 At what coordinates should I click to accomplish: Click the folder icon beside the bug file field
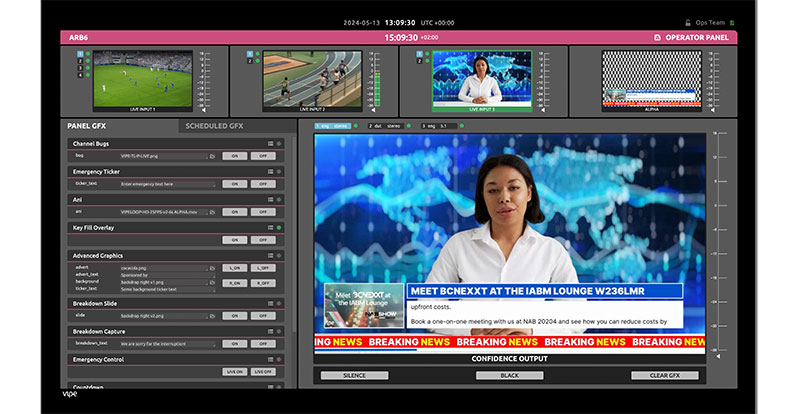point(213,156)
